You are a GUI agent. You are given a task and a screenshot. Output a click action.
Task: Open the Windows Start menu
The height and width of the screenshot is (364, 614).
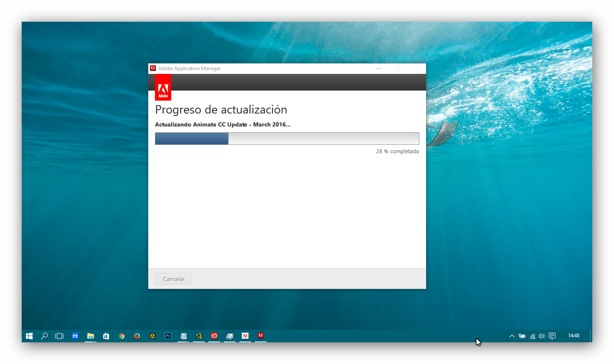coord(29,336)
